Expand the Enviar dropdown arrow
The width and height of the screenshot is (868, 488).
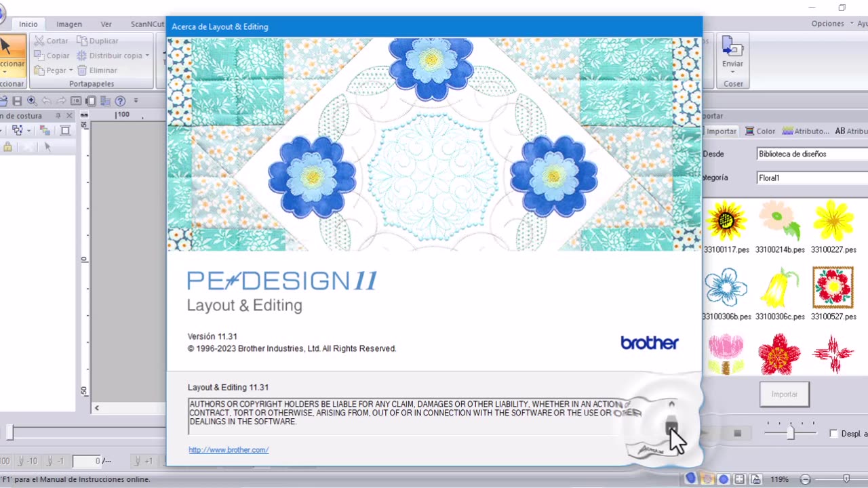[x=732, y=72]
